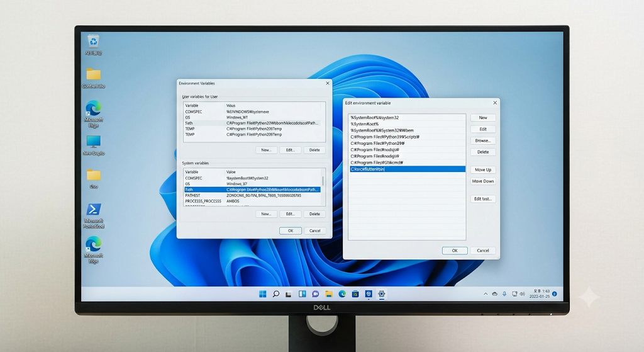Open the Windows Start menu
Screen dimensions: 644x352
tap(263, 294)
